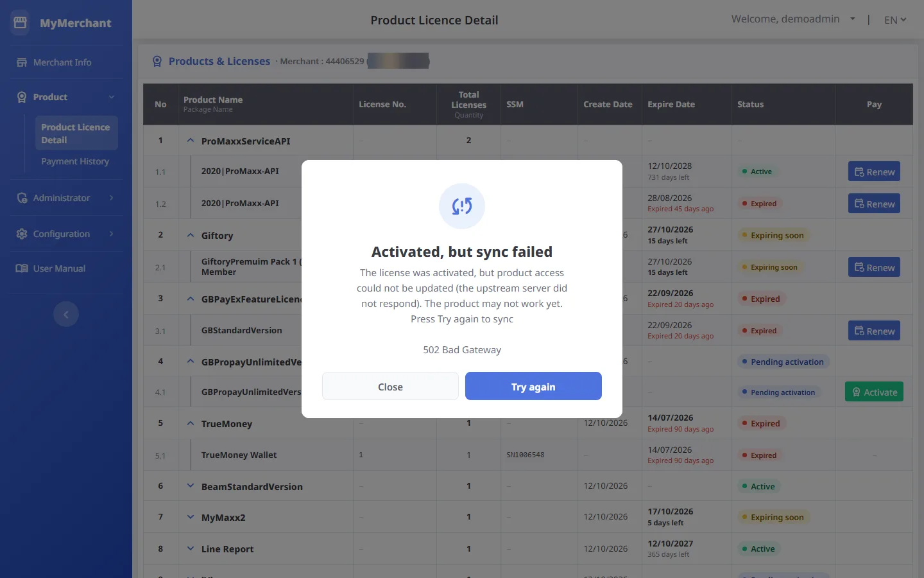Expand the Configuration menu
The image size is (924, 578).
(x=66, y=234)
